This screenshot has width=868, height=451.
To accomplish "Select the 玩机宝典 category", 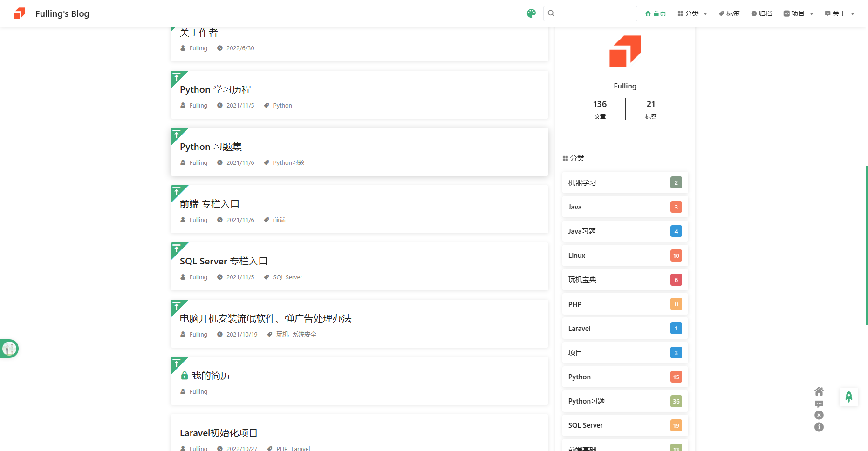I will point(625,280).
